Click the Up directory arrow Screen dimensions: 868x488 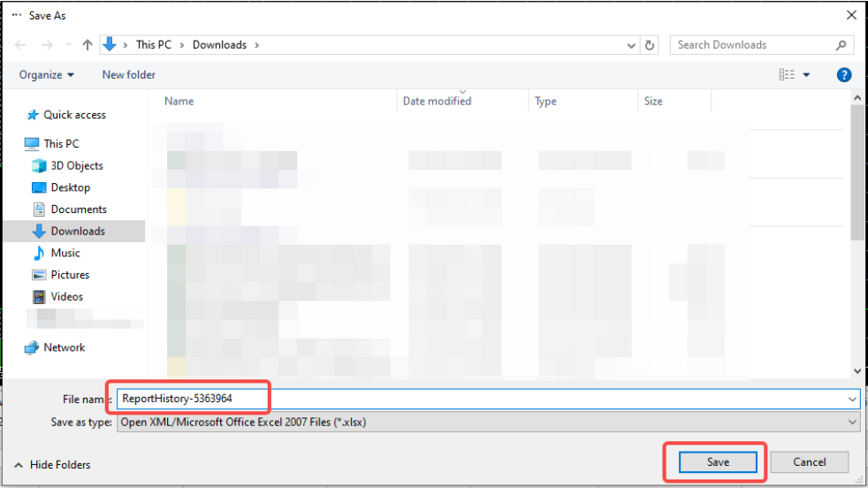coord(88,45)
